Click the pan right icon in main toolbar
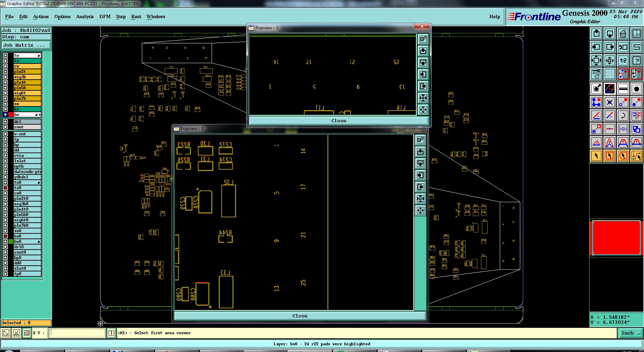This screenshot has width=644, height=352. pyautogui.click(x=610, y=47)
